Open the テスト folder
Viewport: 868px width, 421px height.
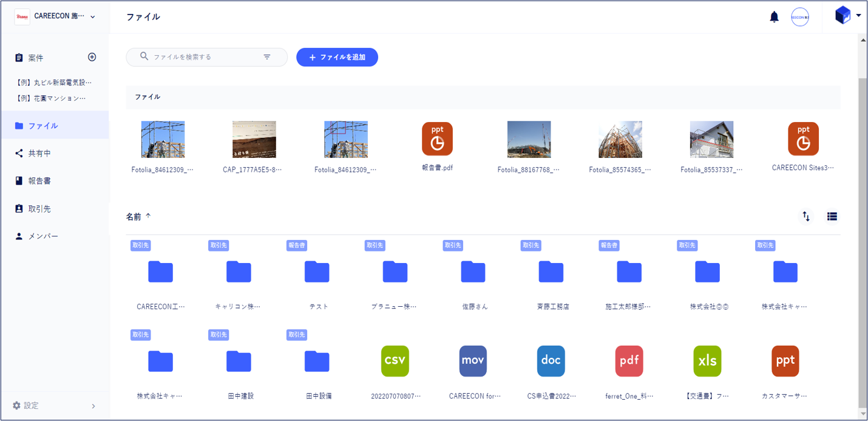click(x=317, y=272)
